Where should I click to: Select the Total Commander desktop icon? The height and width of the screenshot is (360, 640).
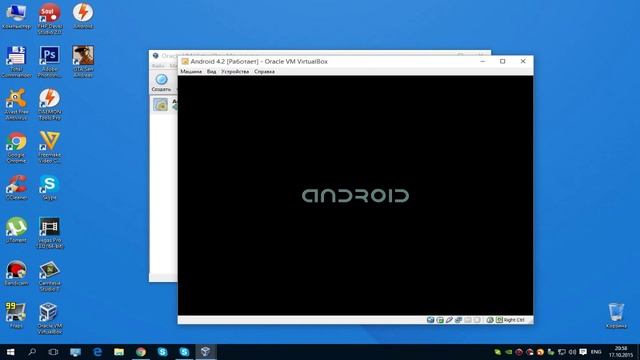[x=16, y=62]
